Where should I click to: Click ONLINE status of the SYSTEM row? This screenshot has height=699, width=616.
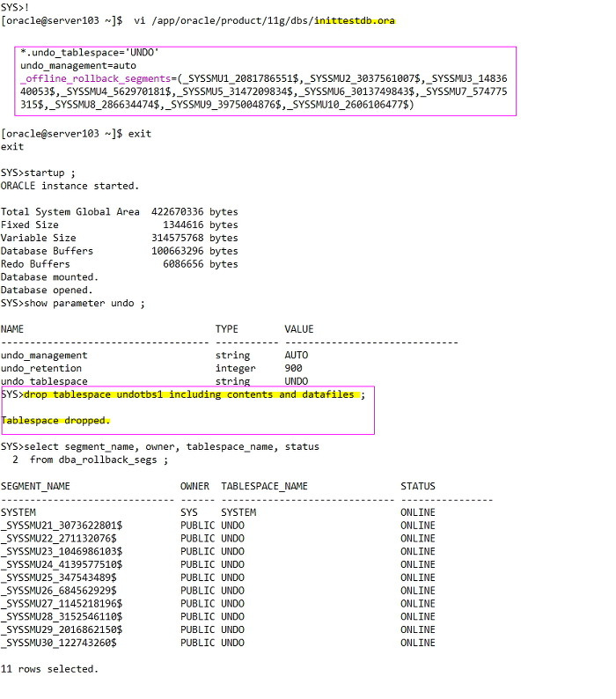coord(418,512)
